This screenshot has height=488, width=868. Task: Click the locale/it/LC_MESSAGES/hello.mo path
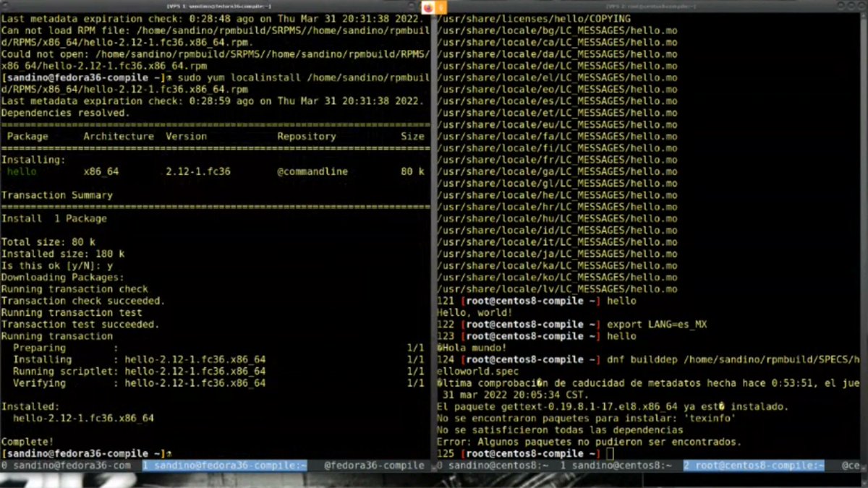pyautogui.click(x=558, y=242)
